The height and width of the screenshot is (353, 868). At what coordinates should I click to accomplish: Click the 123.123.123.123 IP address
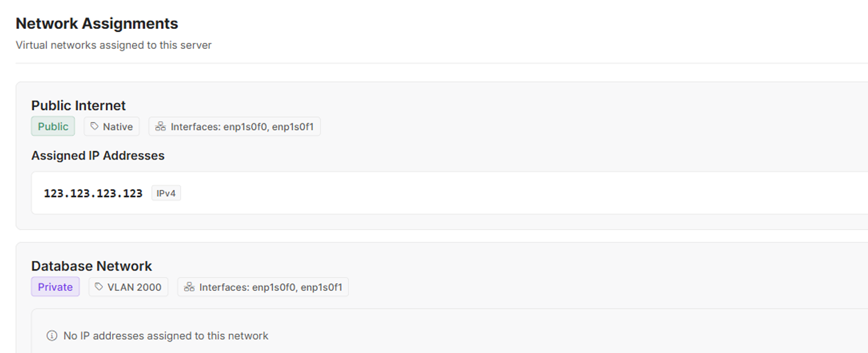tap(93, 193)
